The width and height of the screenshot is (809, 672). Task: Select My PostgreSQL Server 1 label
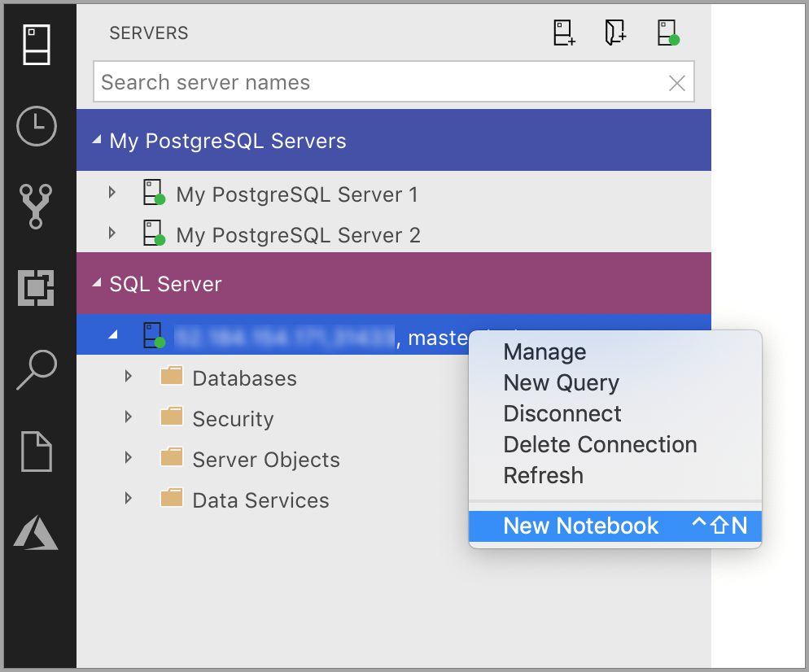(x=297, y=195)
